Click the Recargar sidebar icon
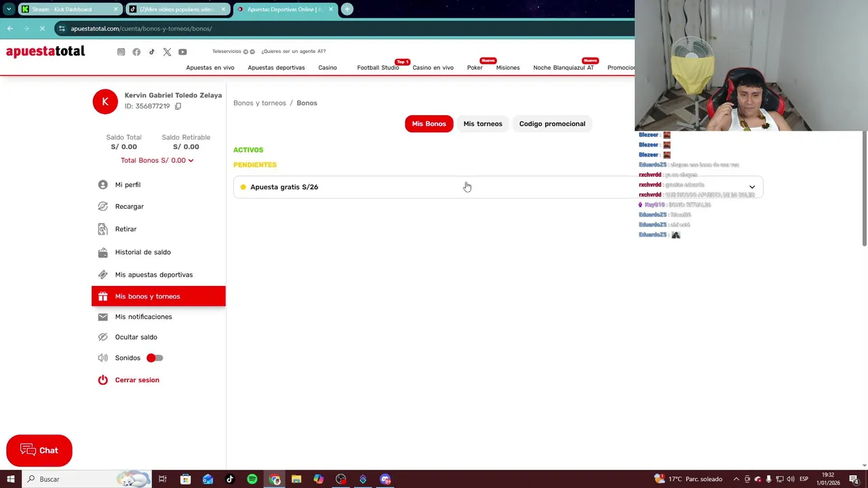Screen dimensions: 868x488 [x=103, y=207]
